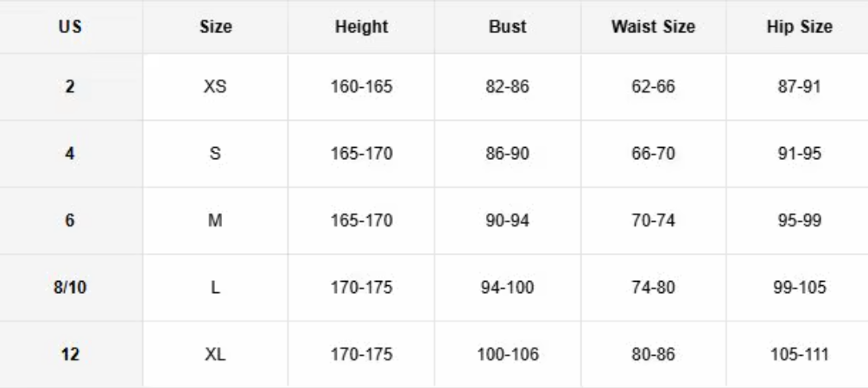The width and height of the screenshot is (868, 388).
Task: Click the Waist Size header cell
Action: tap(653, 27)
